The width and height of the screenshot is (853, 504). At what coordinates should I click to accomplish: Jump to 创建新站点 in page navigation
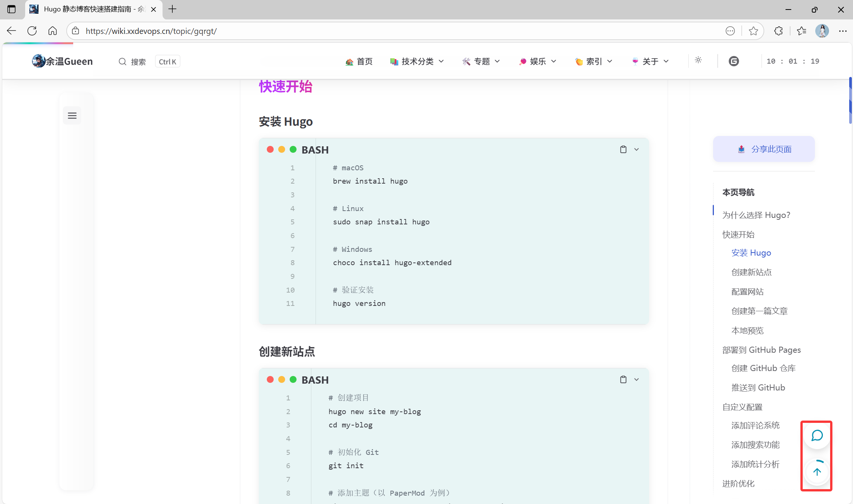pos(751,272)
